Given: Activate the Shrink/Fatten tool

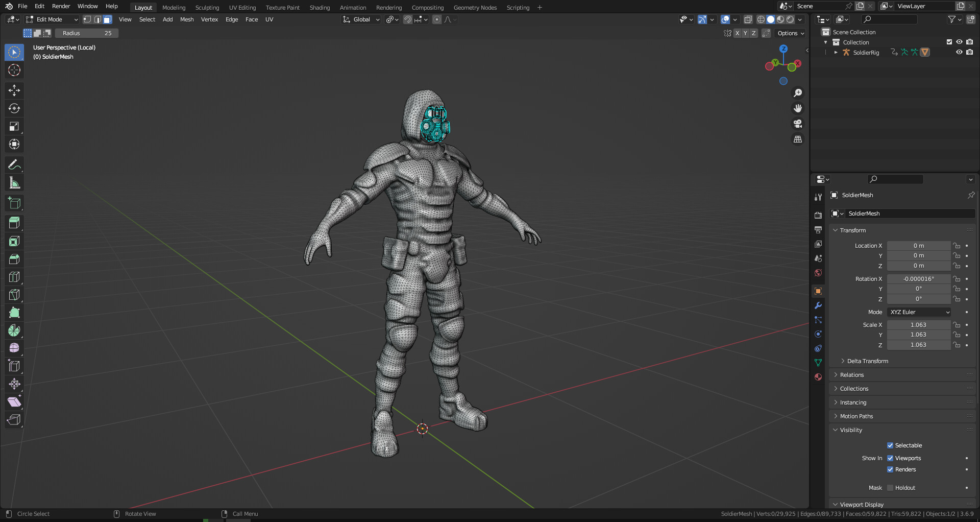Looking at the screenshot, I should point(14,384).
